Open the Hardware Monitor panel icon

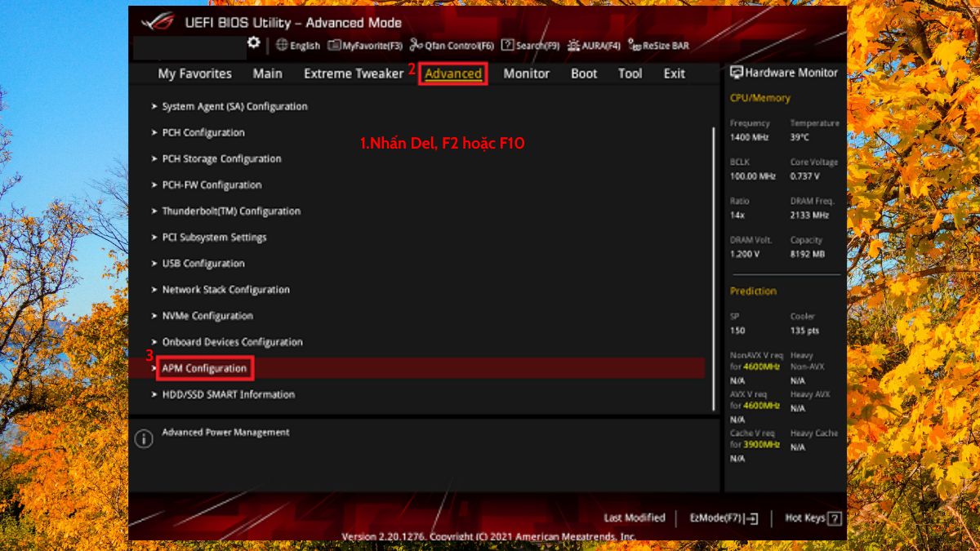pyautogui.click(x=736, y=73)
